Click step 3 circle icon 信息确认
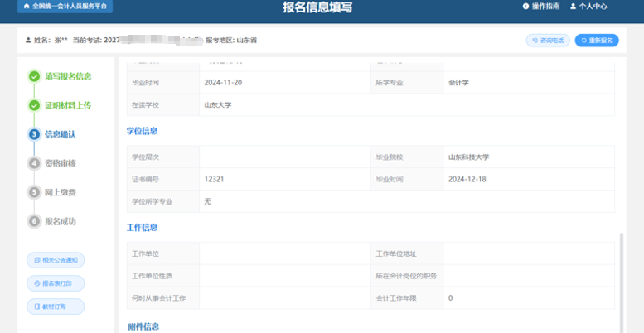The height and width of the screenshot is (333, 644). pyautogui.click(x=34, y=134)
